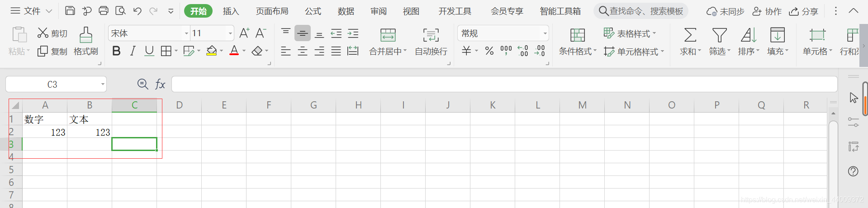The height and width of the screenshot is (208, 868).
Task: Select column D header
Action: pyautogui.click(x=179, y=105)
